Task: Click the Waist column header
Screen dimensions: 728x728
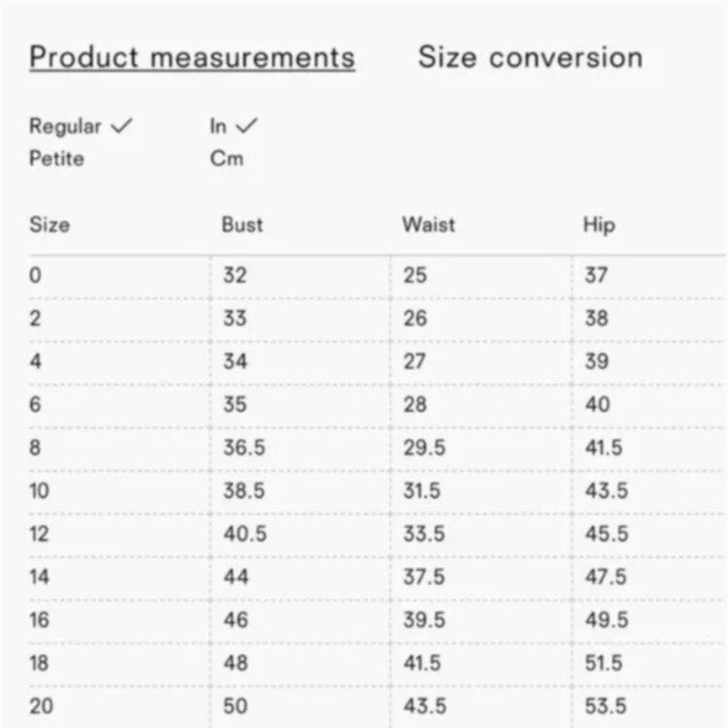Action: click(428, 224)
